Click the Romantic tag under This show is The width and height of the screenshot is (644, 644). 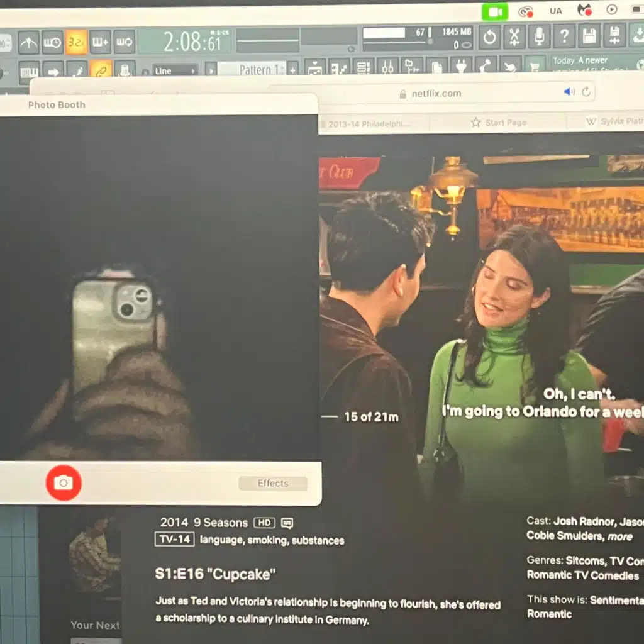pyautogui.click(x=549, y=614)
